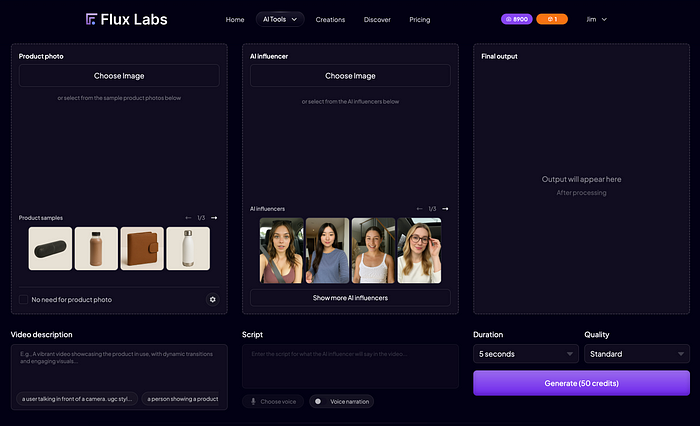Go to next product samples page arrow

click(x=214, y=218)
